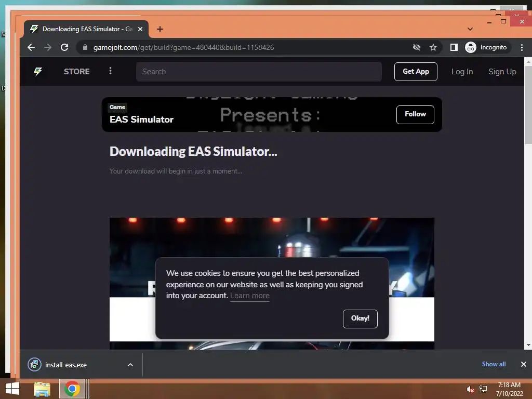Open the install-eas.exe download
Screen dimensions: 532x399
pos(66,365)
